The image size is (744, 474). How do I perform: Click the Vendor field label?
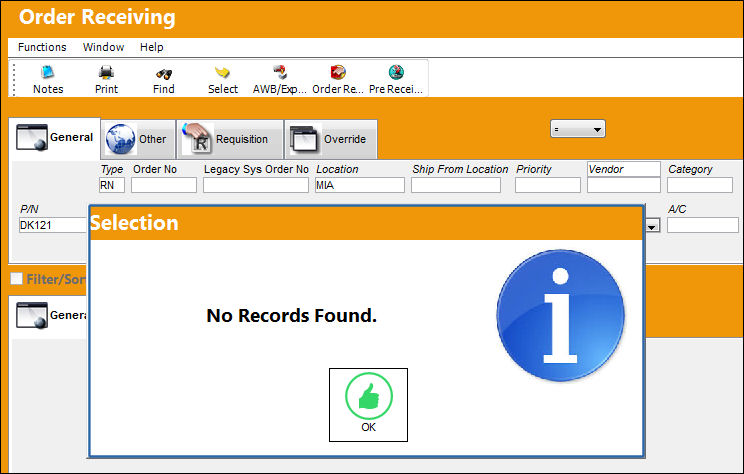pyautogui.click(x=624, y=169)
